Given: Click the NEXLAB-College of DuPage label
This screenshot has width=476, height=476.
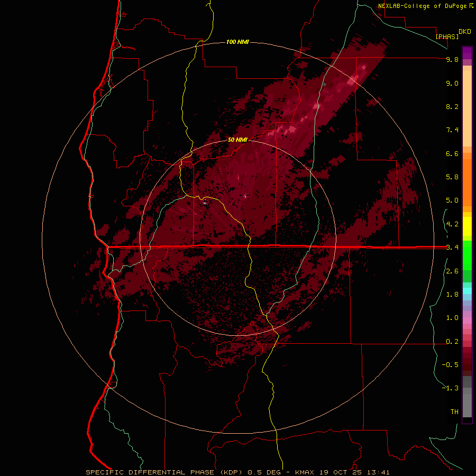Looking at the screenshot, I should click(422, 6).
